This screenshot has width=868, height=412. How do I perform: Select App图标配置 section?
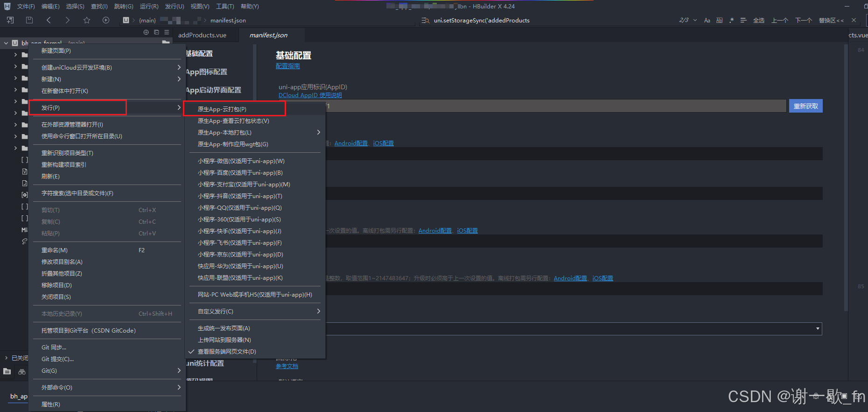[x=206, y=72]
